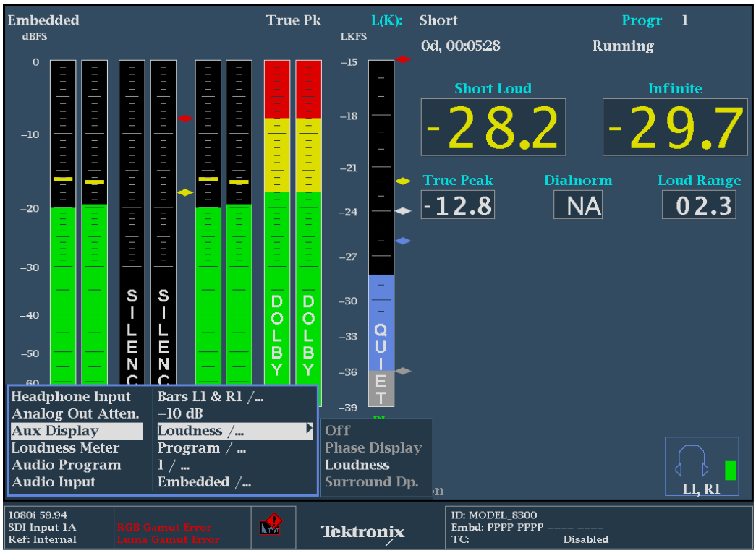Choose Loudness in the Aux Display submenu
Image resolution: width=756 pixels, height=553 pixels.
coord(357,465)
